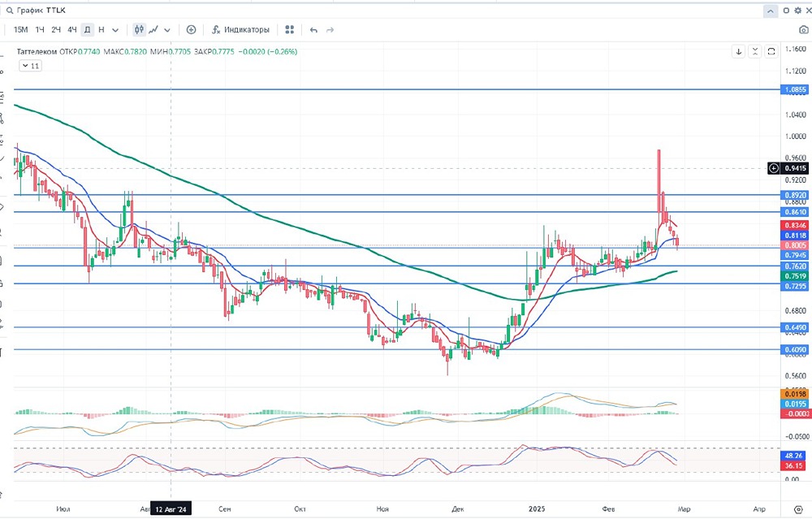812x519 pixels.
Task: Select the 2Ч timeframe
Action: pos(56,30)
